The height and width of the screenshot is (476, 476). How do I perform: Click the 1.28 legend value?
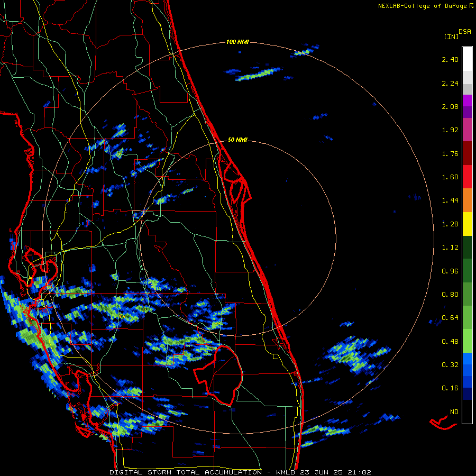pos(450,224)
